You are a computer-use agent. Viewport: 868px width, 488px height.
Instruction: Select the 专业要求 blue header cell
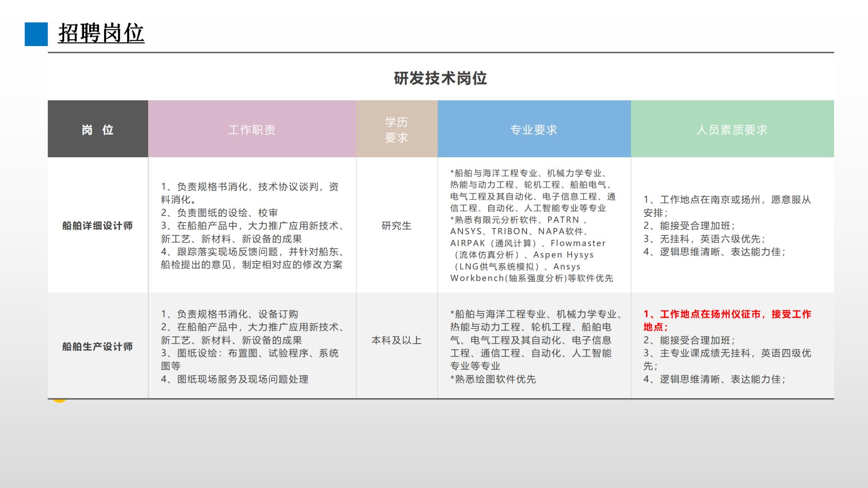pos(534,129)
